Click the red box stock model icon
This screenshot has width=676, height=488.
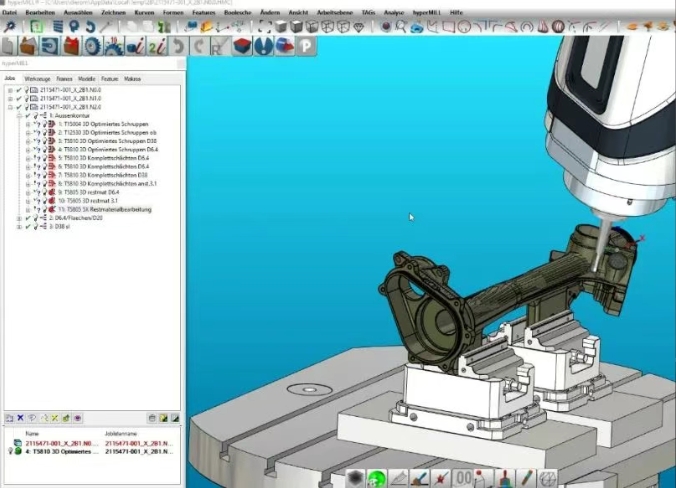[x=71, y=46]
